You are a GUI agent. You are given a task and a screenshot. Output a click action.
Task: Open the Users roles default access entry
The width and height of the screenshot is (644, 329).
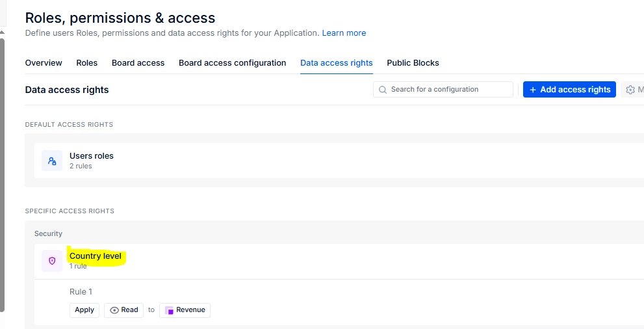tap(92, 156)
